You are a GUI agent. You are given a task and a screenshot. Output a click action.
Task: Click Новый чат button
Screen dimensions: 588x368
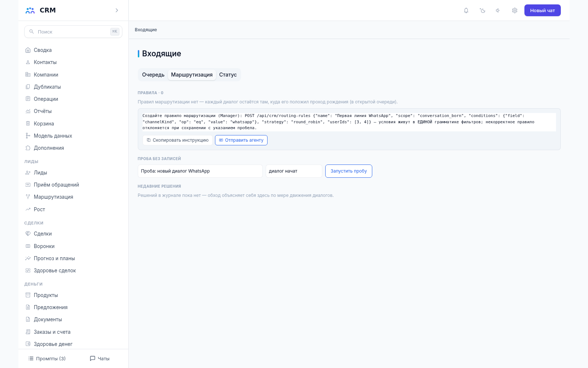click(542, 10)
